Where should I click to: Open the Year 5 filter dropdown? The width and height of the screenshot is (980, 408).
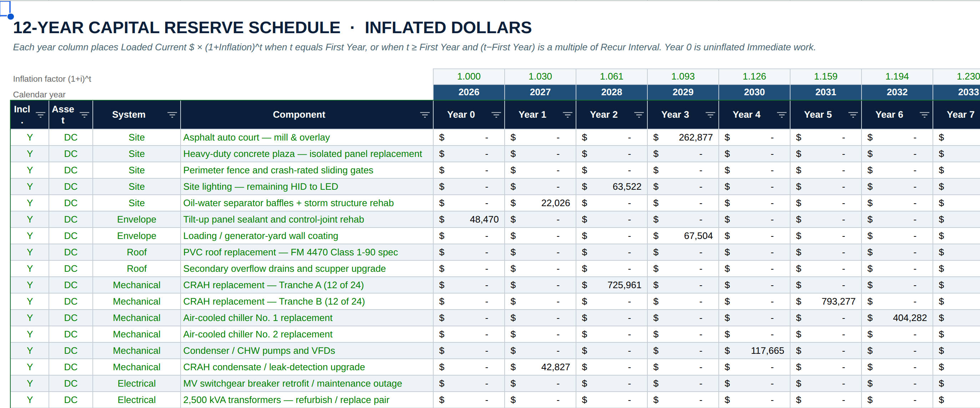tap(853, 114)
